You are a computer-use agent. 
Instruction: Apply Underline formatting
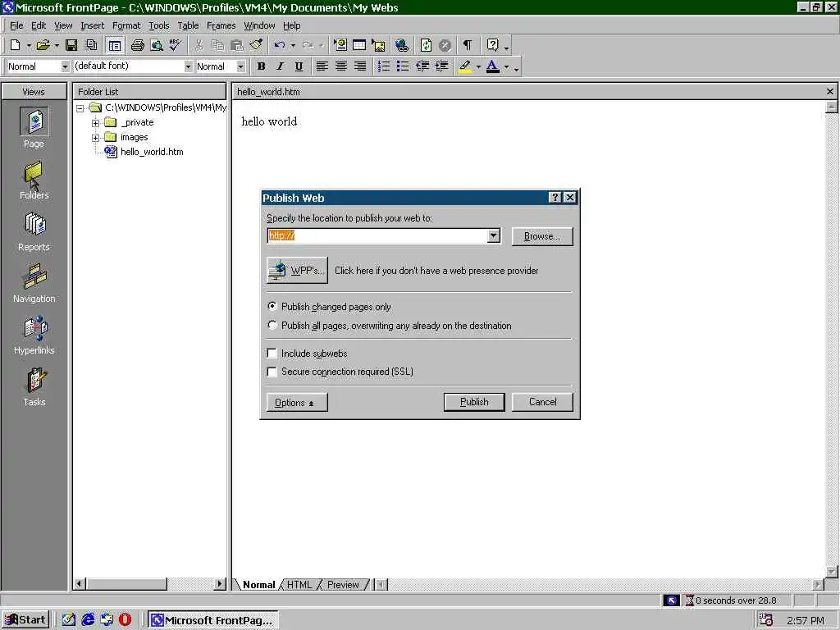299,66
